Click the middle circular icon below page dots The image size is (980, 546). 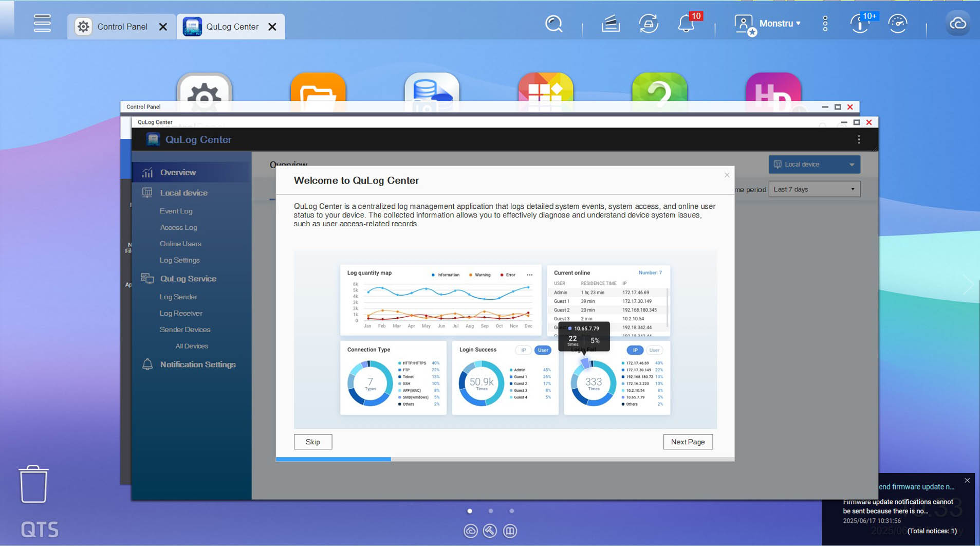490,531
